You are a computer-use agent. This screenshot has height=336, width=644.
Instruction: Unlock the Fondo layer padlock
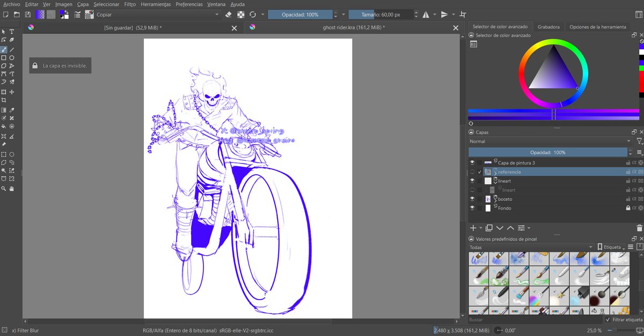click(628, 208)
